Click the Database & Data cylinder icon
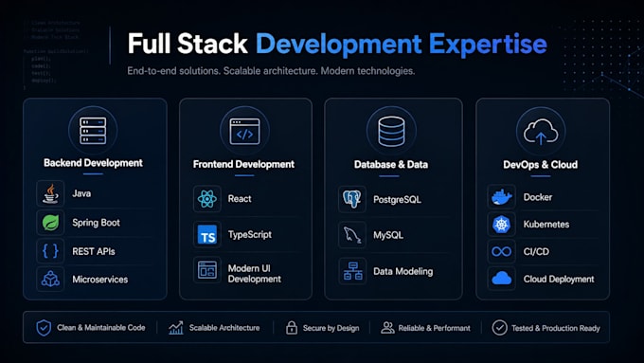Screen dimensions: 644x363 (x=391, y=132)
